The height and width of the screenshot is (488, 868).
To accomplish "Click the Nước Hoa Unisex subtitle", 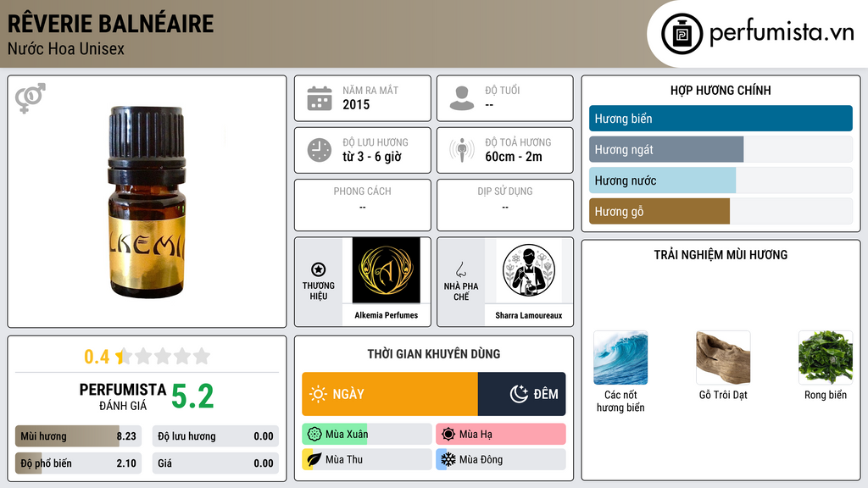I will (x=66, y=49).
